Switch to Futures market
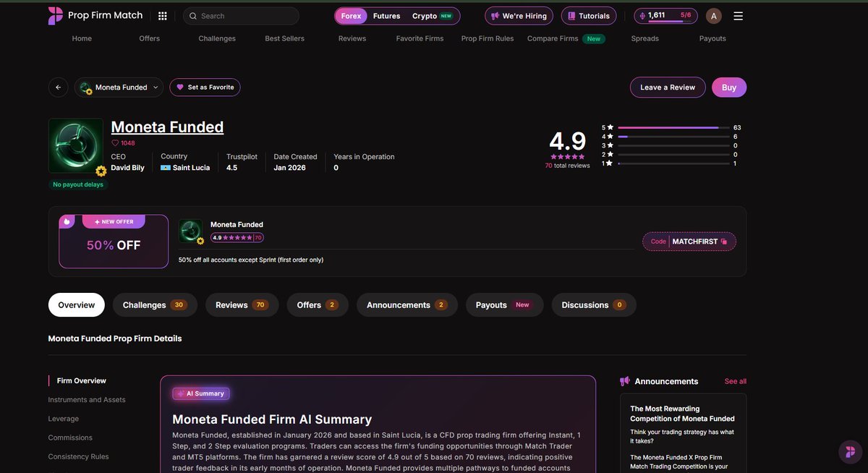The width and height of the screenshot is (868, 473). coord(386,16)
